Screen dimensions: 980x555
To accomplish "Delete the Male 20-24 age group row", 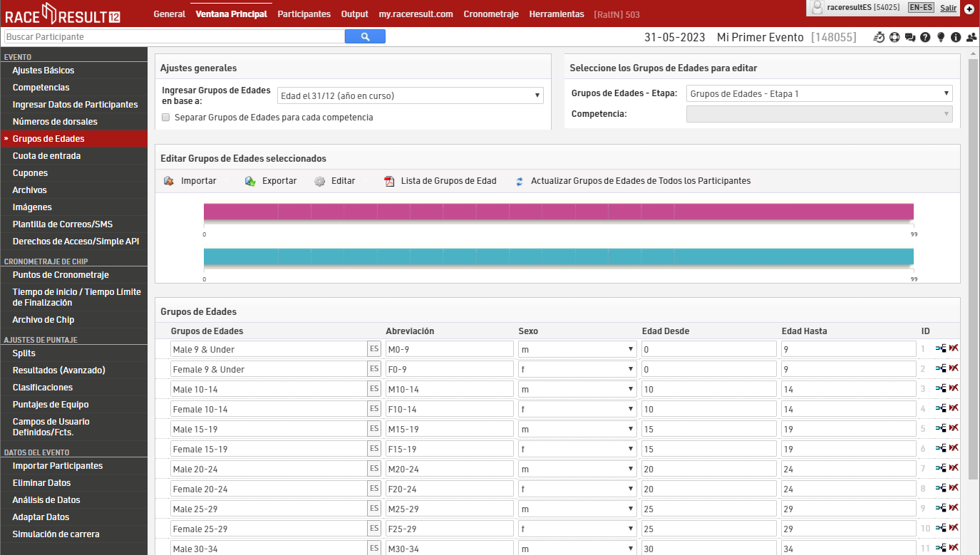I will tap(954, 468).
